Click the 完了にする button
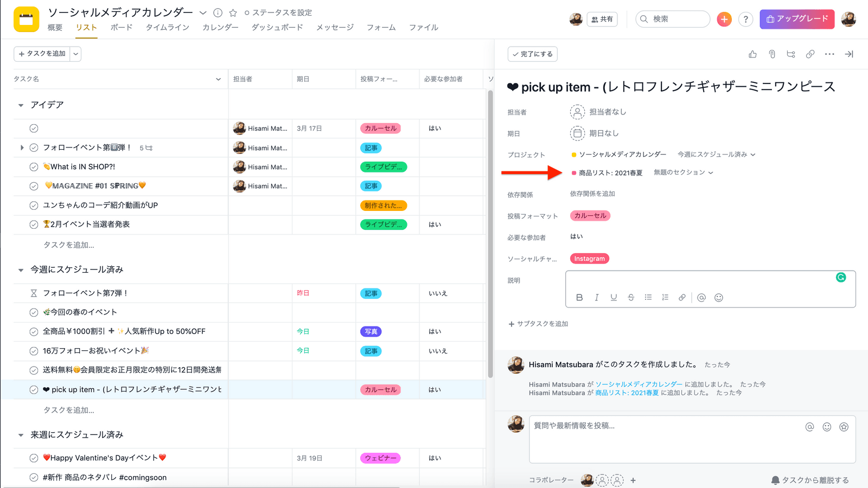 (533, 54)
